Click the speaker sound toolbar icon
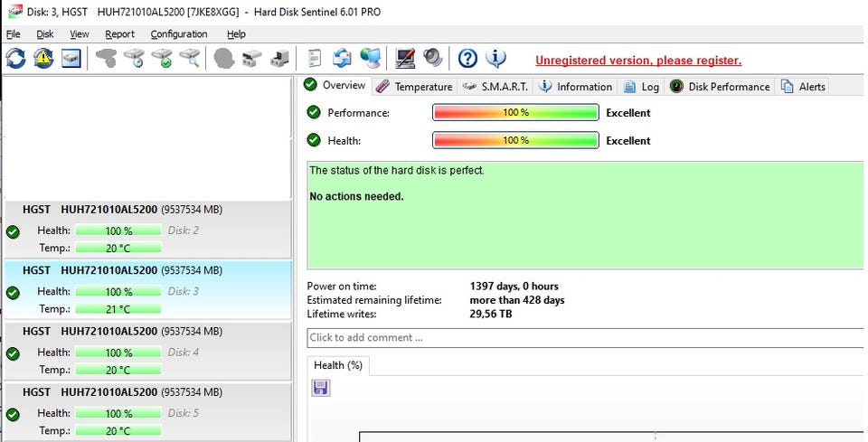Screen dimensions: 868x442 click(x=433, y=58)
